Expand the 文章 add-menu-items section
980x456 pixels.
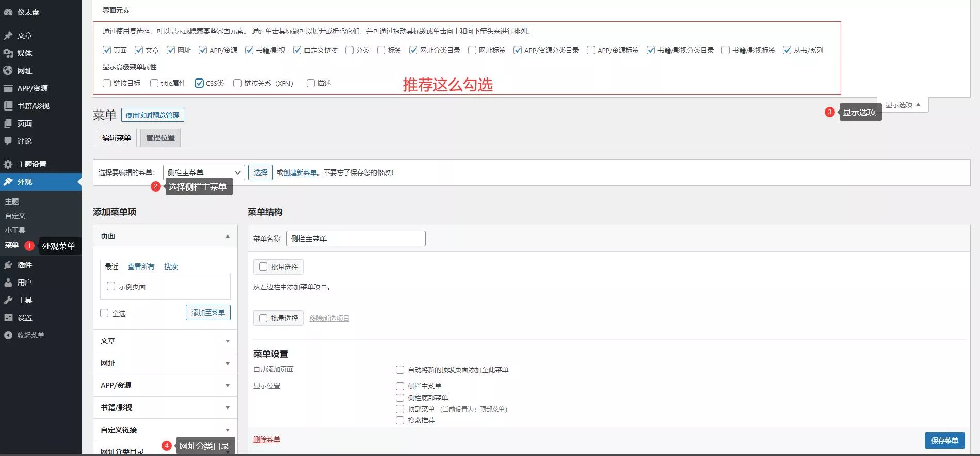(165, 341)
